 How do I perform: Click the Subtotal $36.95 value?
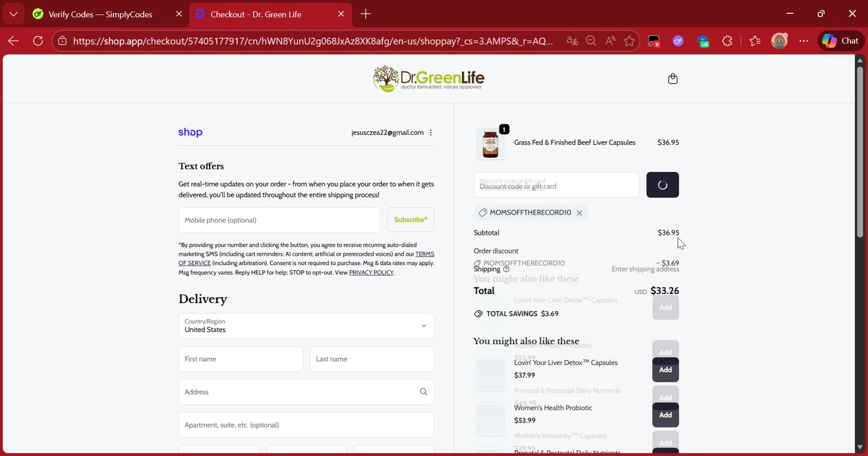tap(668, 233)
